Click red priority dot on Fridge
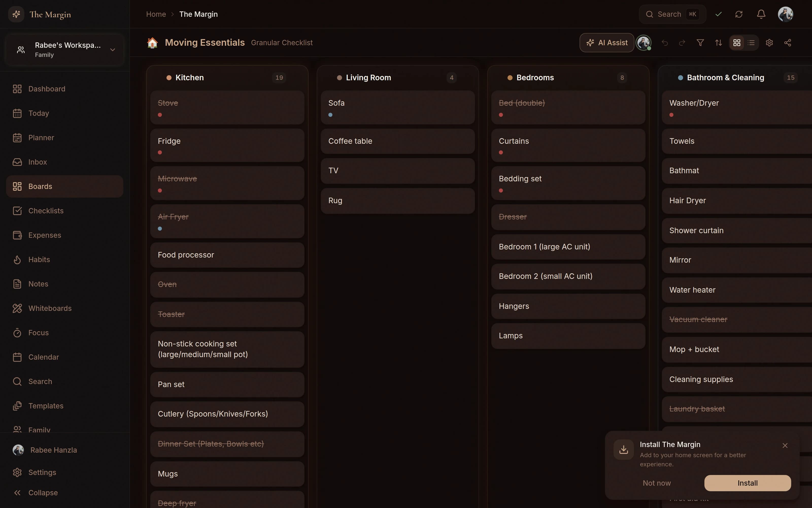 pos(160,153)
